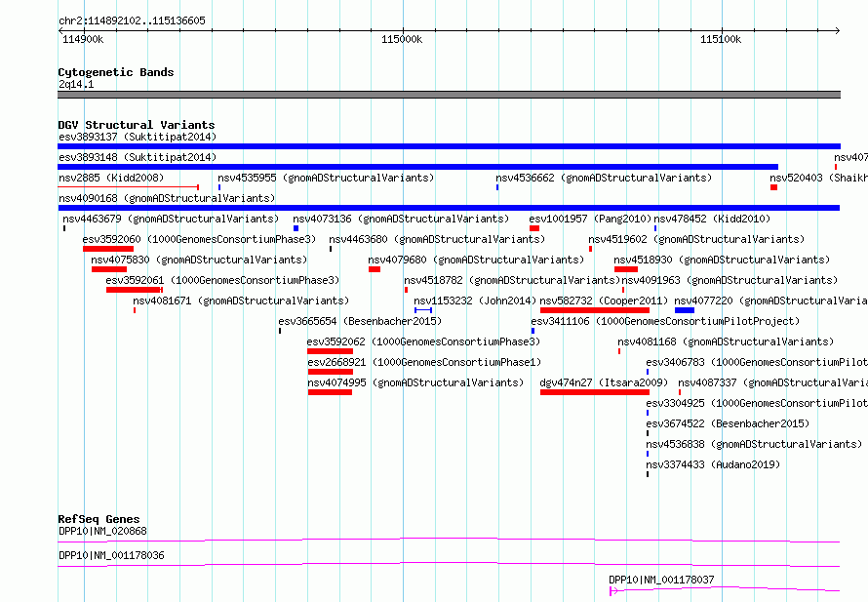Click nsv4536838 variant label
The image size is (868, 602).
click(x=754, y=444)
